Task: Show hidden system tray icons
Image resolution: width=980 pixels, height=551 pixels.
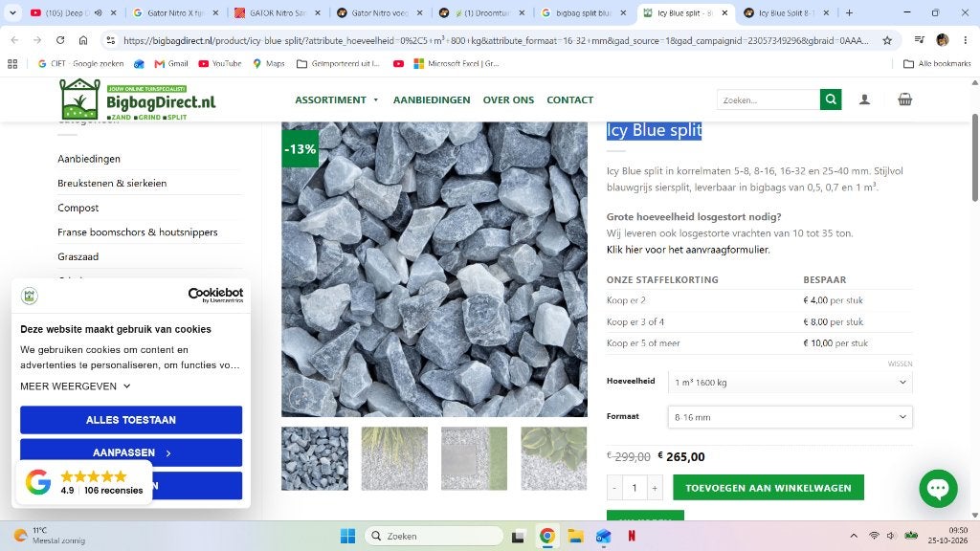Action: point(853,536)
